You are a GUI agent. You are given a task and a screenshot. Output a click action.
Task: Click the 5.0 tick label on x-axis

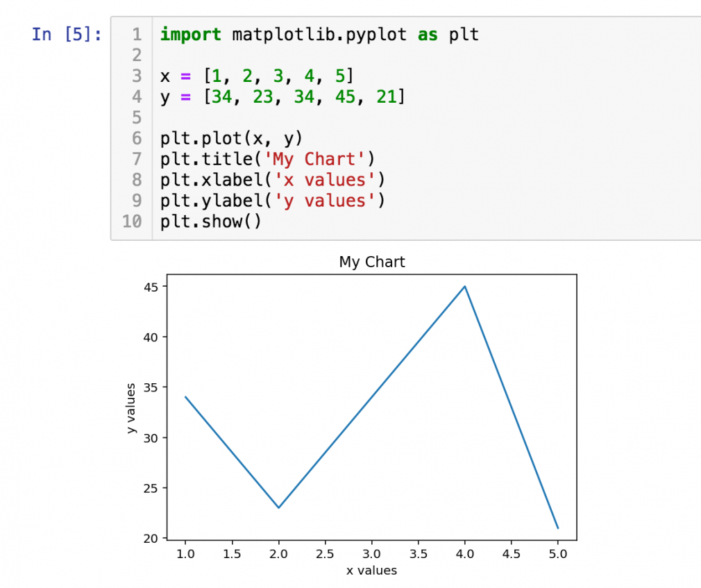point(558,555)
